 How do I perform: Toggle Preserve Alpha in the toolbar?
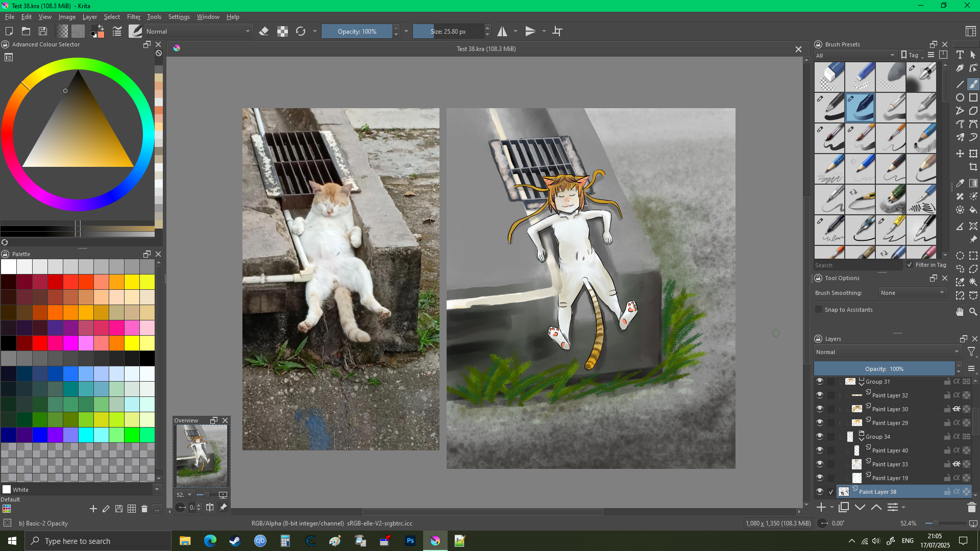pyautogui.click(x=282, y=31)
